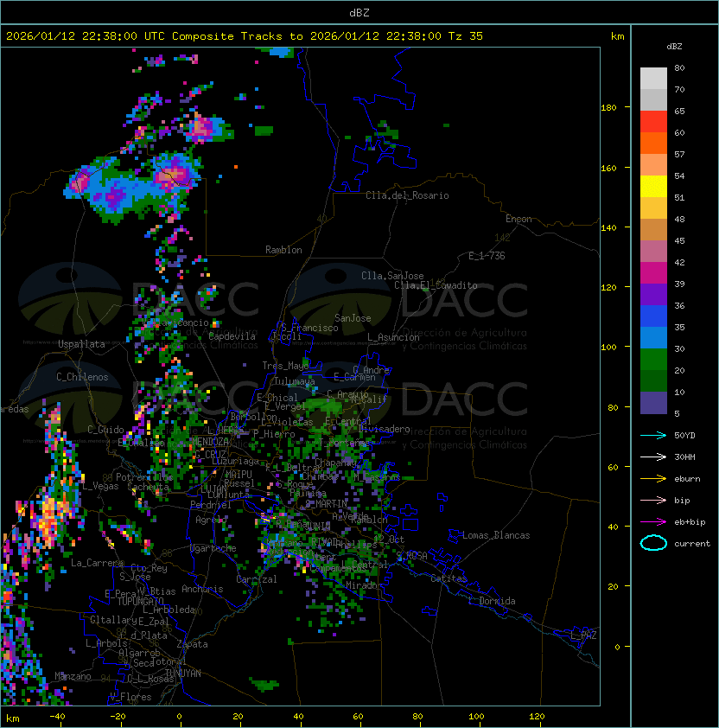Select the red 60-65 dBZ color swatch
719x728 pixels.
653,122
